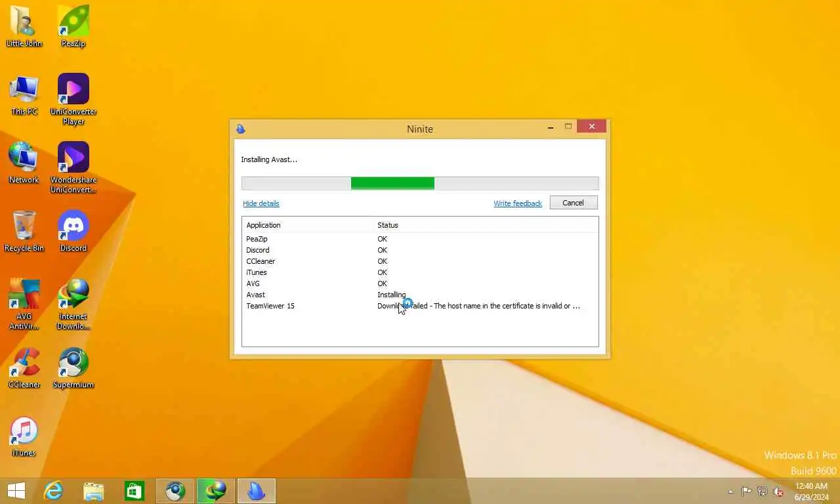Open the Little John folder icon
The width and height of the screenshot is (840, 504).
point(24,26)
